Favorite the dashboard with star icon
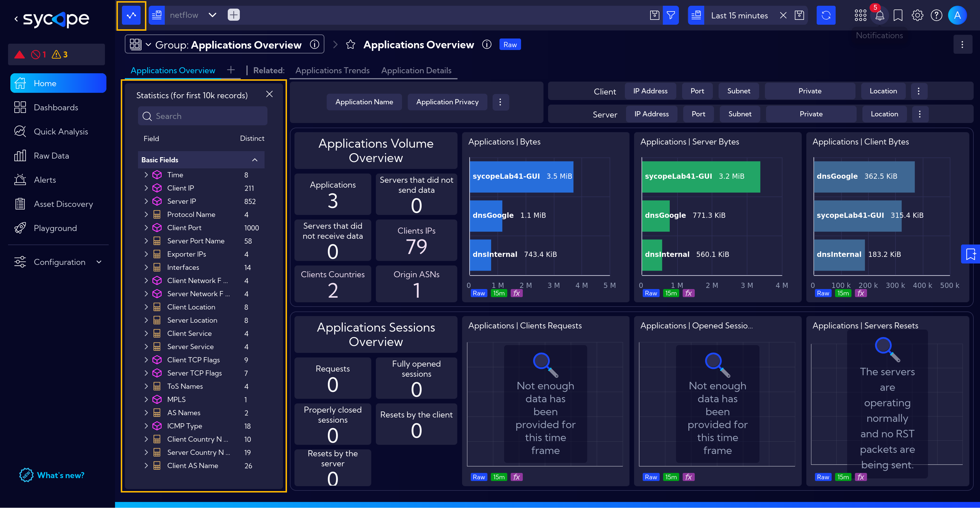This screenshot has width=980, height=508. click(x=350, y=45)
